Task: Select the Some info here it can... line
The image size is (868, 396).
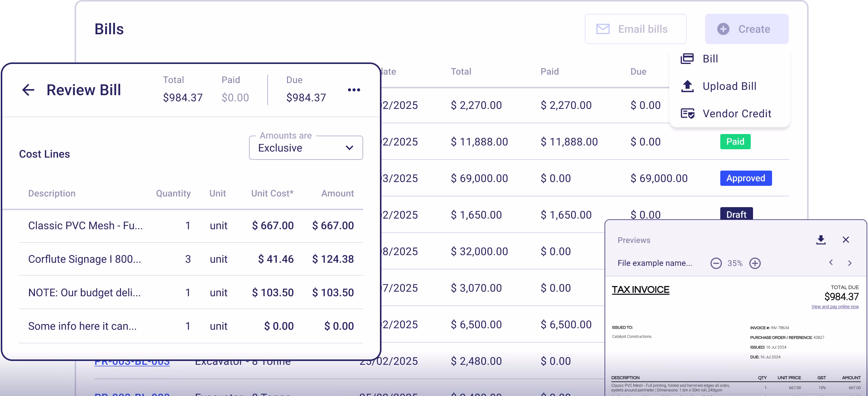Action: [191, 326]
